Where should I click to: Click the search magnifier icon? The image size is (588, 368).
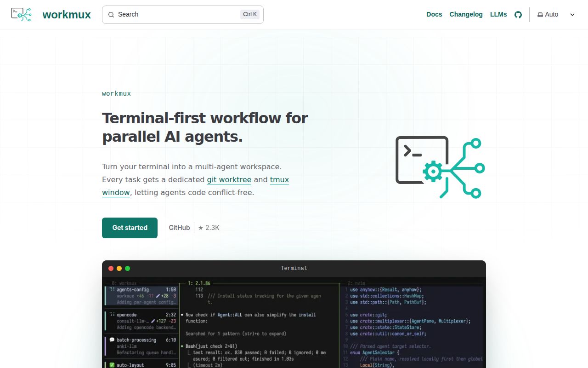[111, 14]
